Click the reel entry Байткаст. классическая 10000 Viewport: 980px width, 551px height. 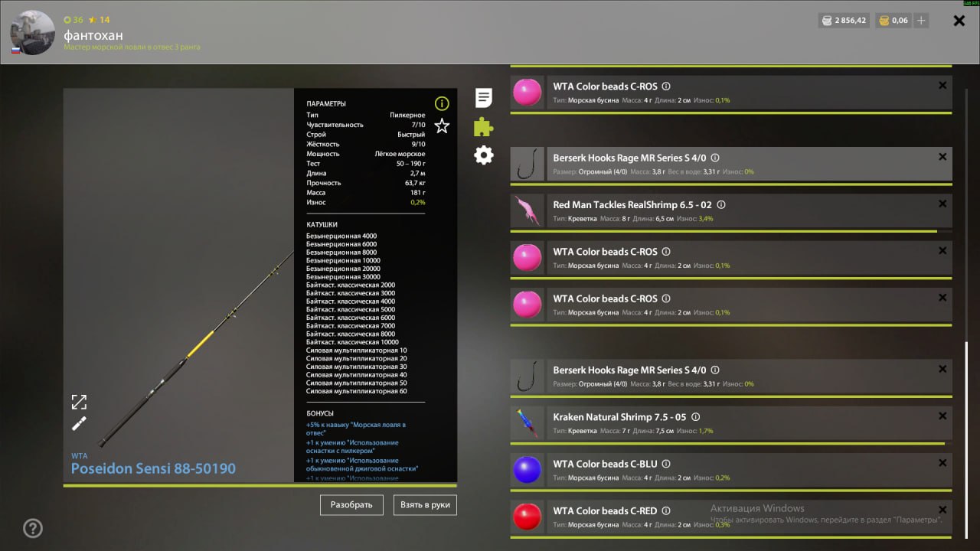(352, 342)
